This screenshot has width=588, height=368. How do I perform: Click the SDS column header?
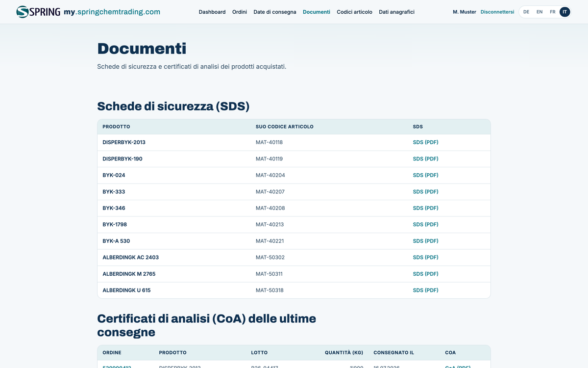(418, 127)
